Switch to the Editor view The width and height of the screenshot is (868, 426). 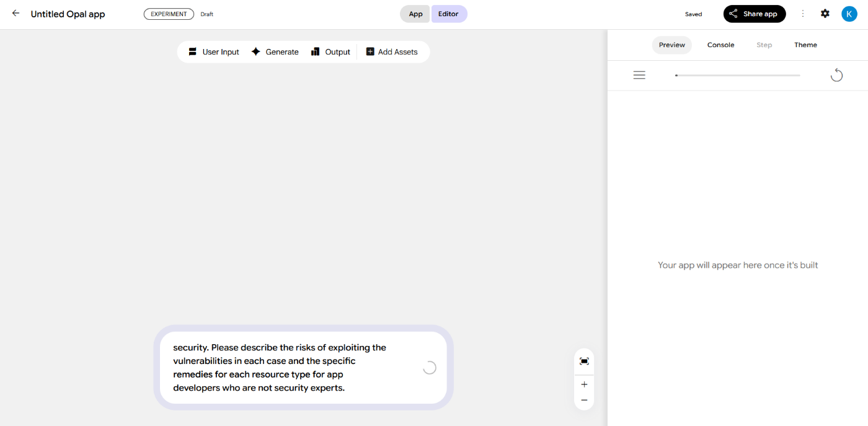pos(449,14)
